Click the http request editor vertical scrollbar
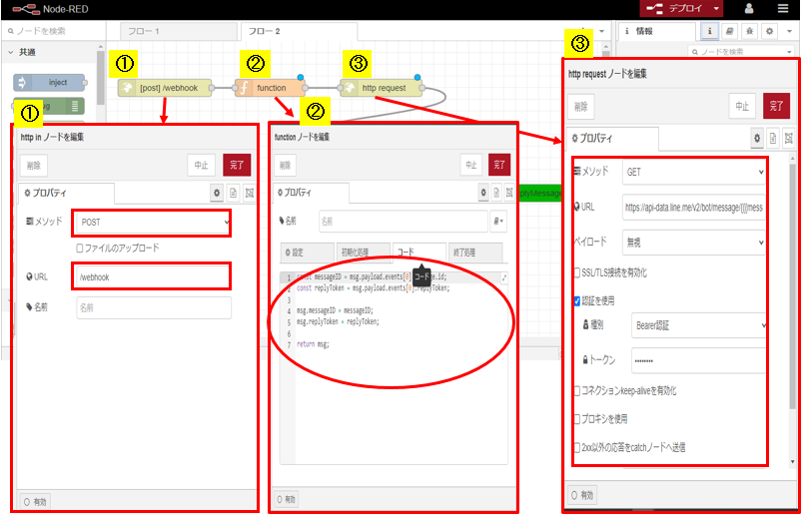This screenshot has width=812, height=518. (792, 285)
